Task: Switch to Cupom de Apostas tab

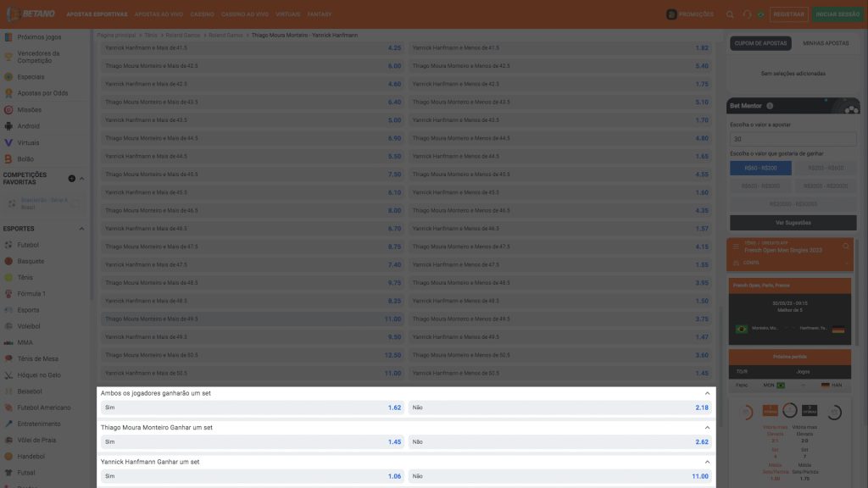Action: click(x=760, y=43)
